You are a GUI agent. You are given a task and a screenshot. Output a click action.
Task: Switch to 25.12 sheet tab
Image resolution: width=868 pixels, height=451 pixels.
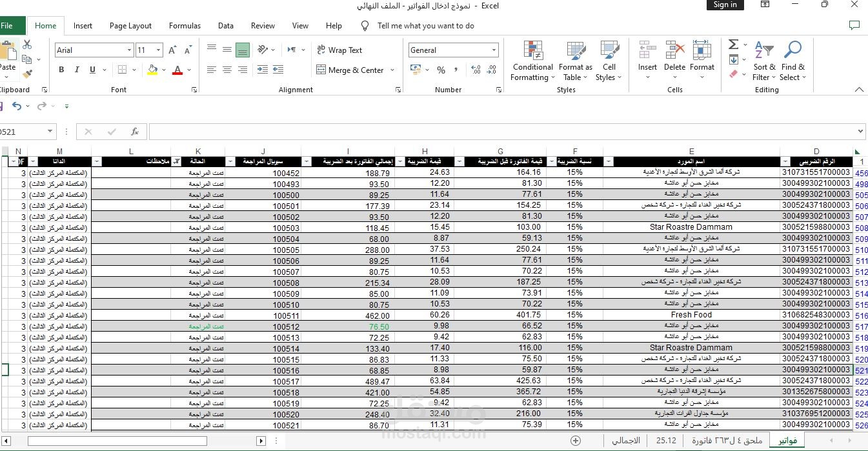pos(667,441)
